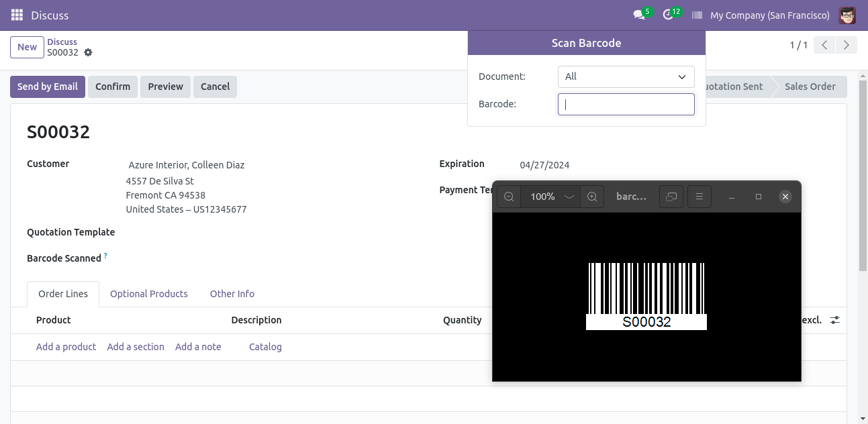Open the conversations messages icon
868x424 pixels.
[639, 15]
